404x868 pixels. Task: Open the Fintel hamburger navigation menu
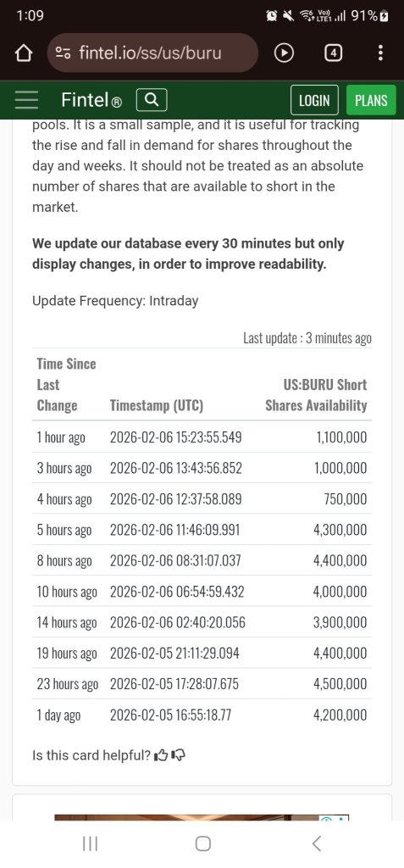click(26, 100)
